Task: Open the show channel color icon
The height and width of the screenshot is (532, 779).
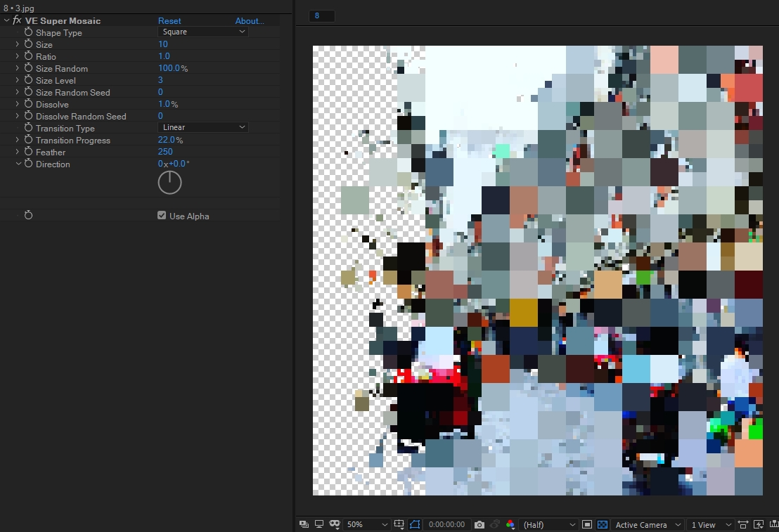Action: 510,524
